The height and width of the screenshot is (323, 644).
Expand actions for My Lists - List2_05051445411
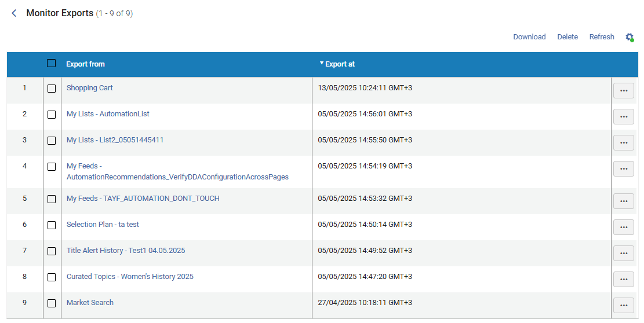(623, 143)
